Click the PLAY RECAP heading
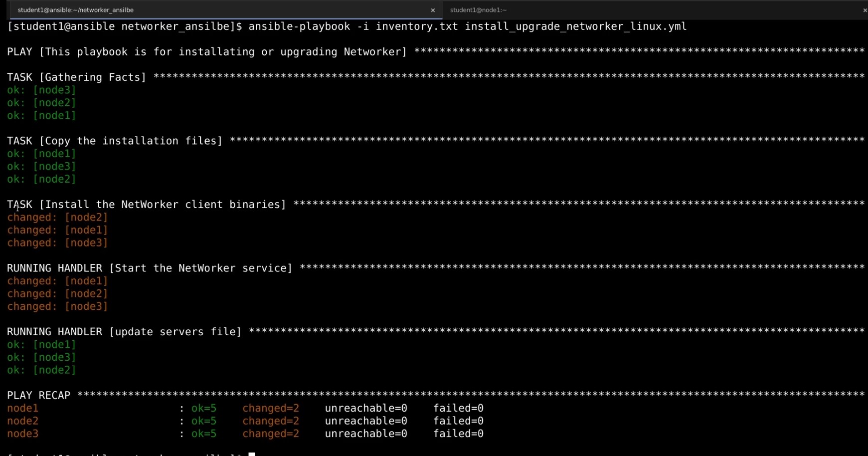Screen dimensions: 868x456 tap(38, 396)
